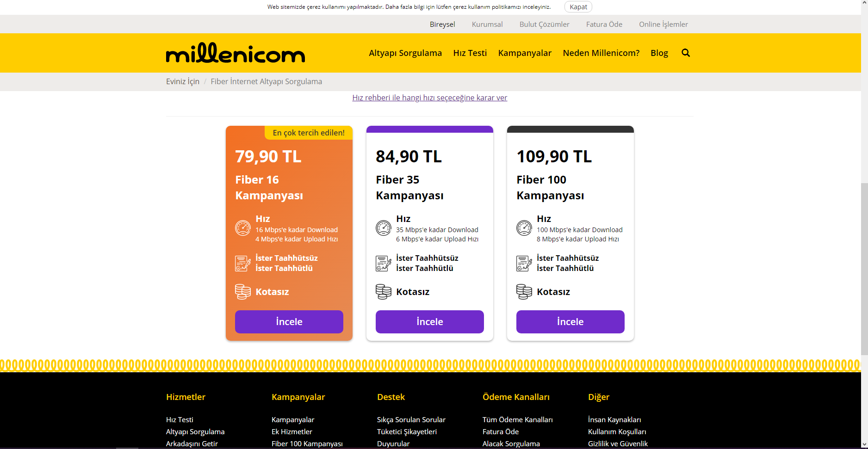Go to homepage via Millenicom logo
The image size is (868, 449).
236,53
